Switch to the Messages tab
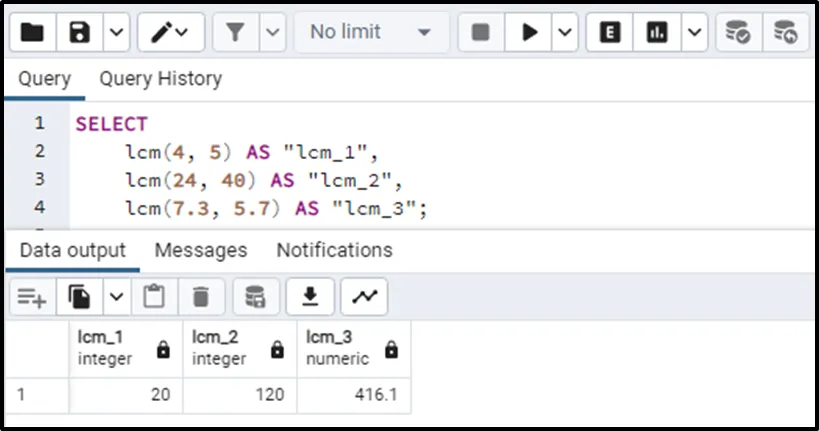 200,249
